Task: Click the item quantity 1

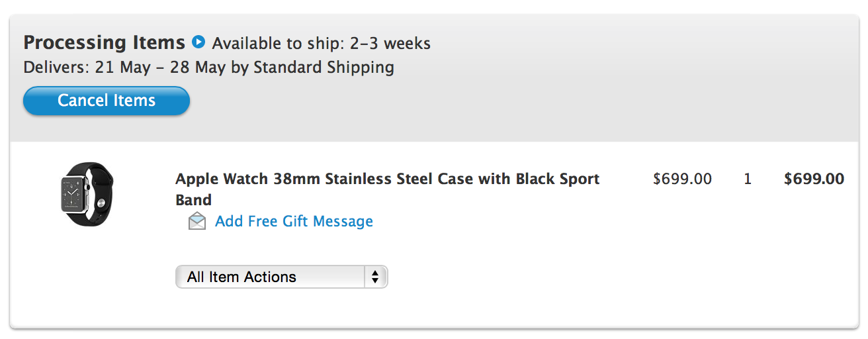Action: click(x=748, y=179)
